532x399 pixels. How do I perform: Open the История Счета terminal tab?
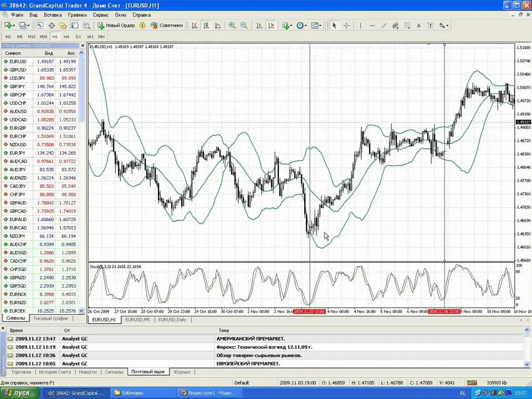pos(55,372)
